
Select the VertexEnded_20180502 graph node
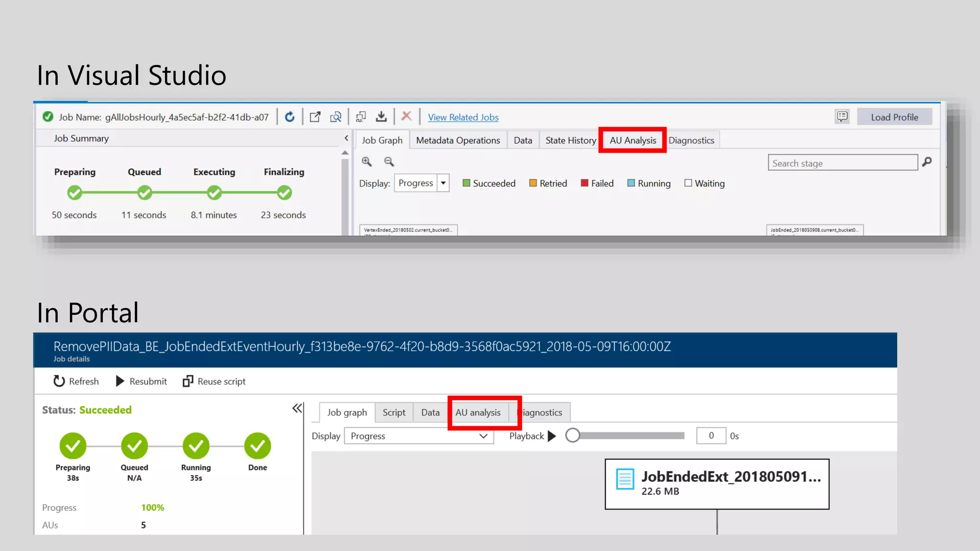(x=409, y=230)
